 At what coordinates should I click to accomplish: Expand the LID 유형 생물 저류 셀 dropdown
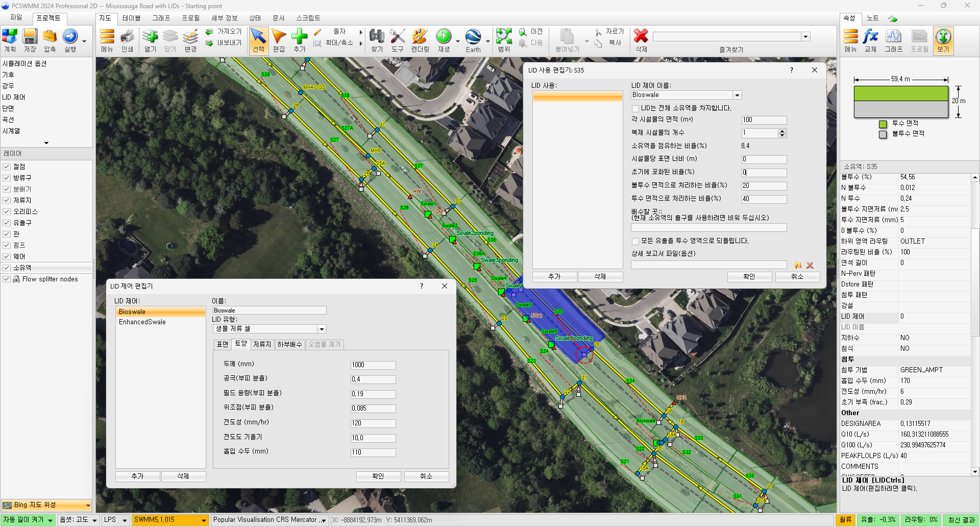(x=322, y=329)
